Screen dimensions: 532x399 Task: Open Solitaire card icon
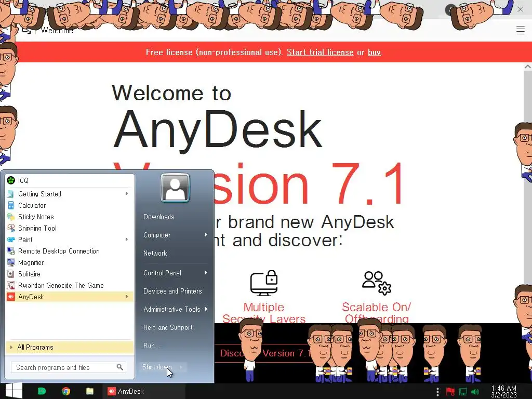point(11,274)
